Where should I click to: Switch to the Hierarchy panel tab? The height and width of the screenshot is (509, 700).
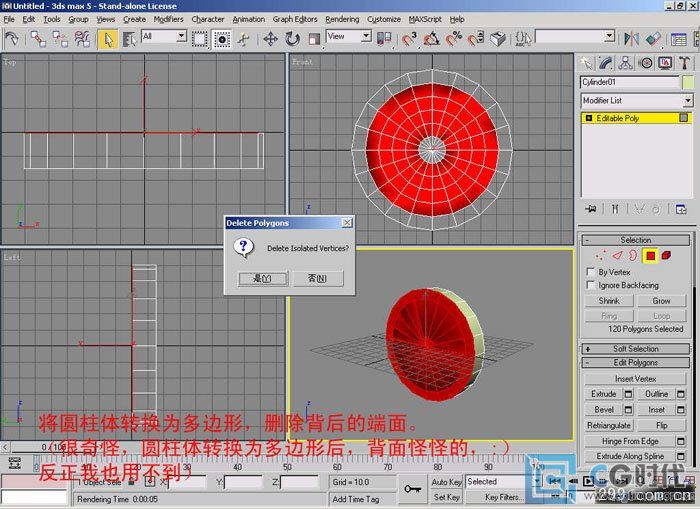coord(625,63)
